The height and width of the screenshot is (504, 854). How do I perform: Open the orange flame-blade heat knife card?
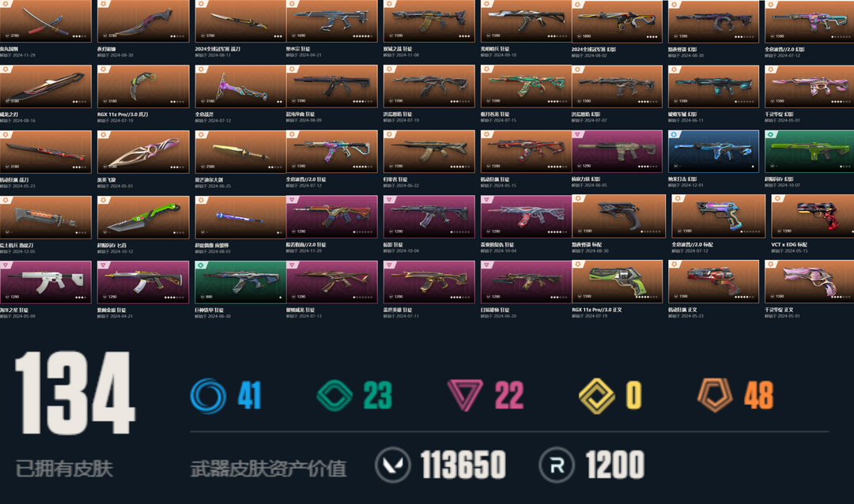click(46, 216)
